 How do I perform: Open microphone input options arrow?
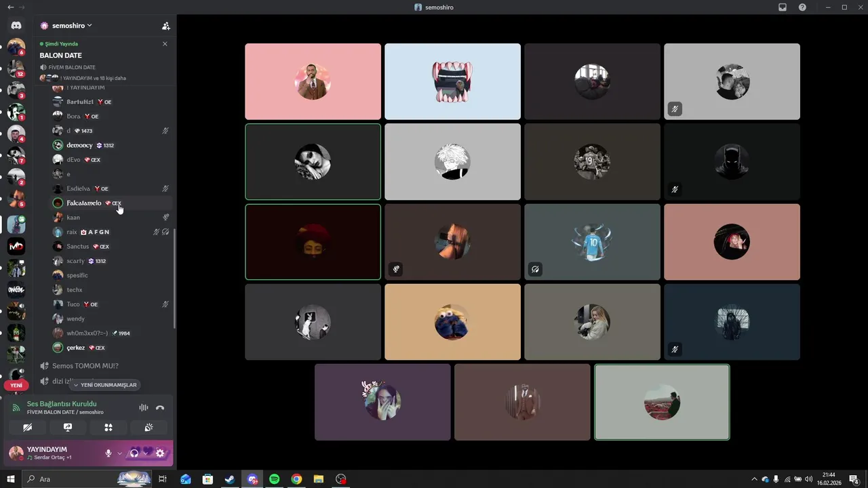[119, 453]
